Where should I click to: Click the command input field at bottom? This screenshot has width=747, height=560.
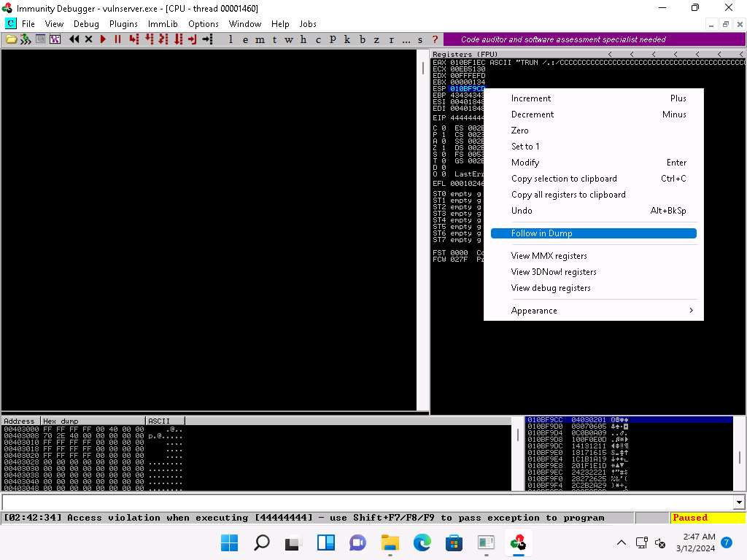(x=365, y=502)
